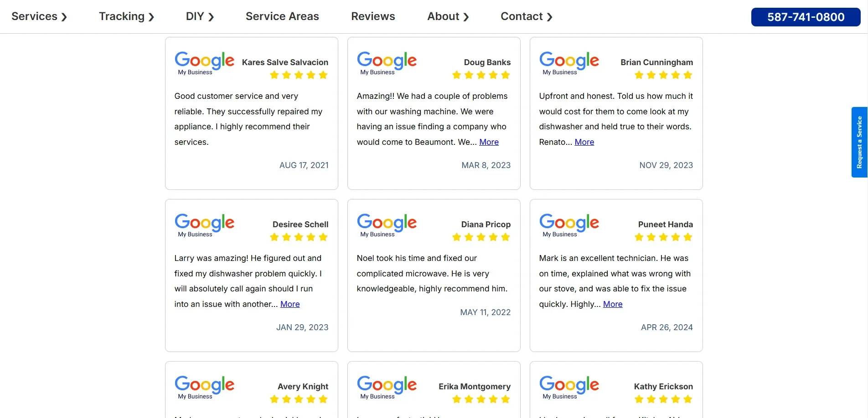Expand the About menu
Viewport: 868px width, 418px height.
[x=448, y=16]
